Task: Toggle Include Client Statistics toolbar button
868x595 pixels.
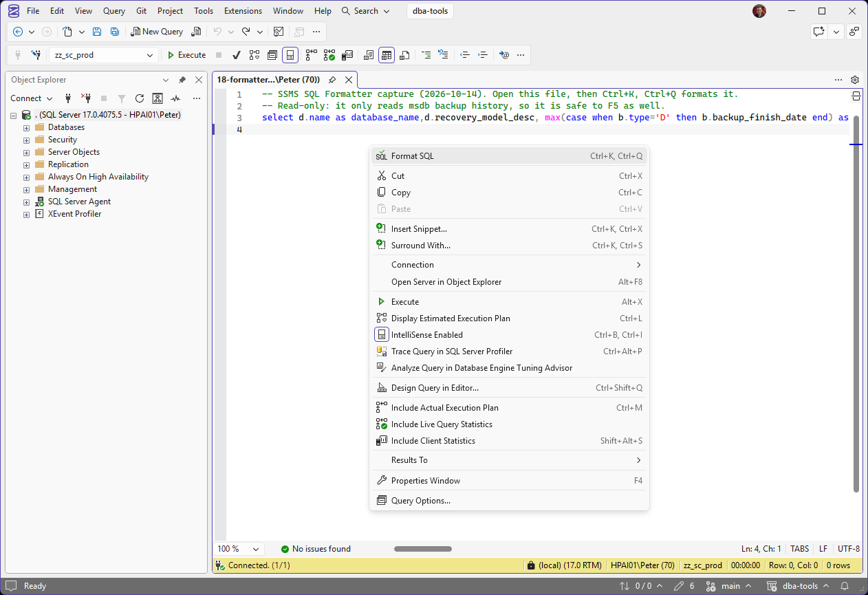Action: (x=347, y=55)
